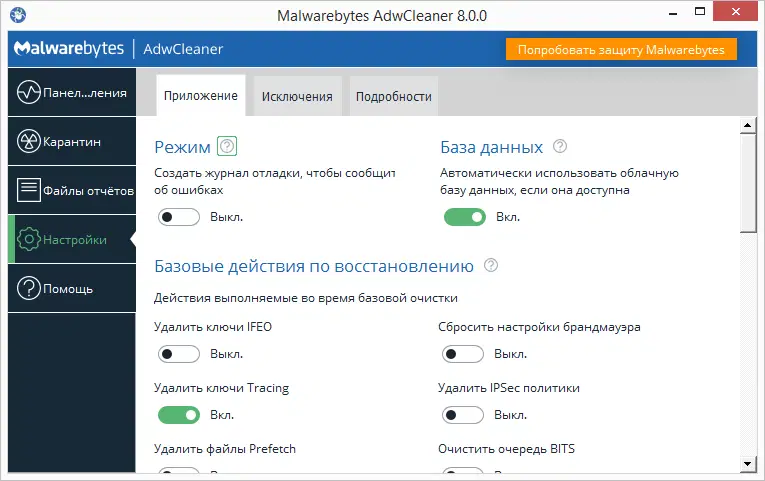765x481 pixels.
Task: Click Попробовать защиту Malwarebytes button
Action: click(x=621, y=49)
